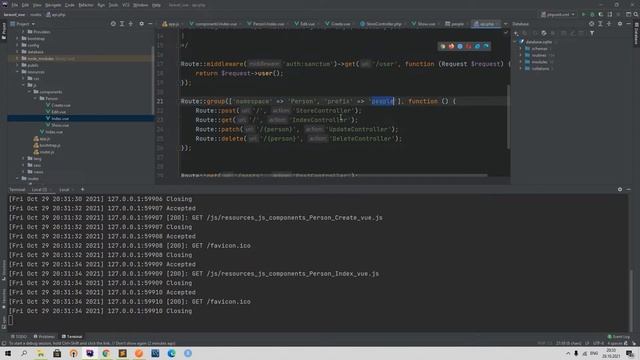Image resolution: width=640 pixels, height=360 pixels.
Task: Hide the Database tool window
Action: [x=629, y=24]
